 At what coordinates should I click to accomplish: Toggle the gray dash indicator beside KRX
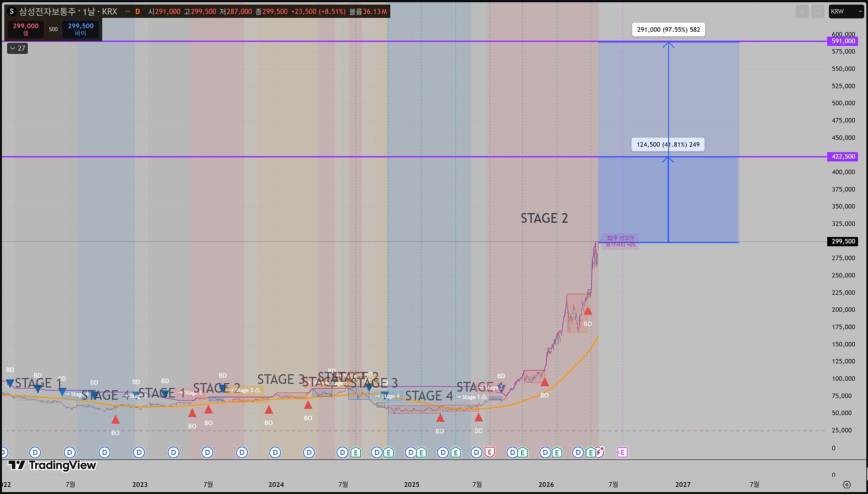click(127, 12)
